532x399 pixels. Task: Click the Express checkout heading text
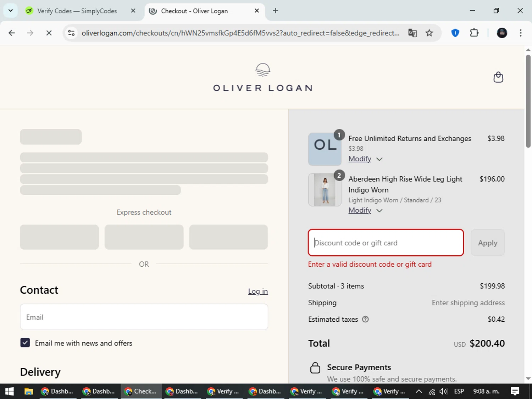point(144,212)
